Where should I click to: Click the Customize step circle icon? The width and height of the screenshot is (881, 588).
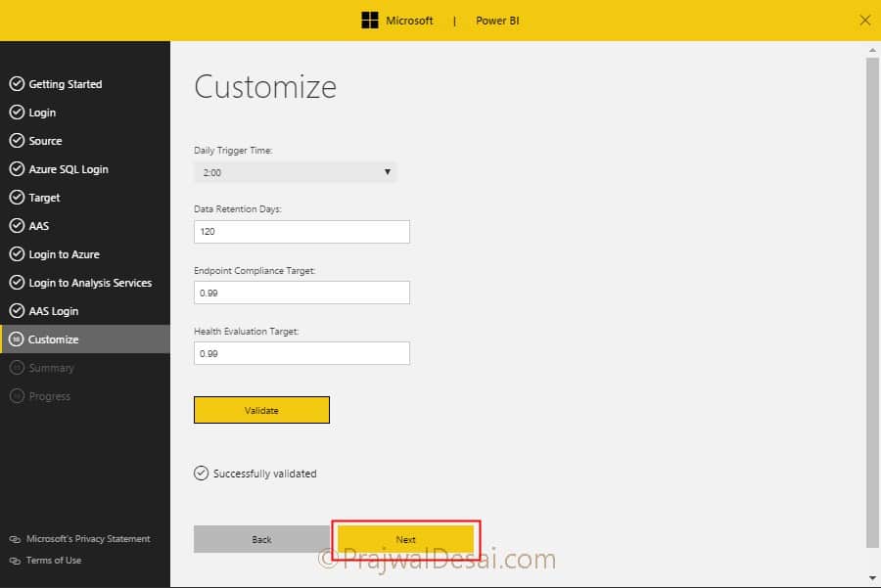[x=17, y=339]
